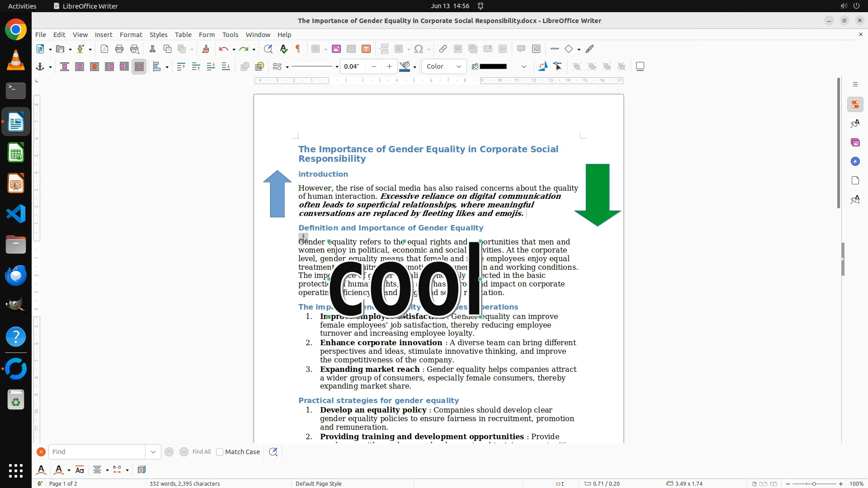Viewport: 868px width, 488px height.
Task: Toggle formatting marks display
Action: [298, 49]
